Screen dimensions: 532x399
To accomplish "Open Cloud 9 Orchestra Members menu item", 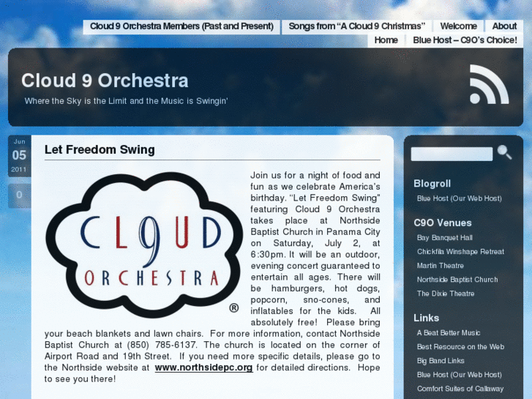I will [182, 26].
